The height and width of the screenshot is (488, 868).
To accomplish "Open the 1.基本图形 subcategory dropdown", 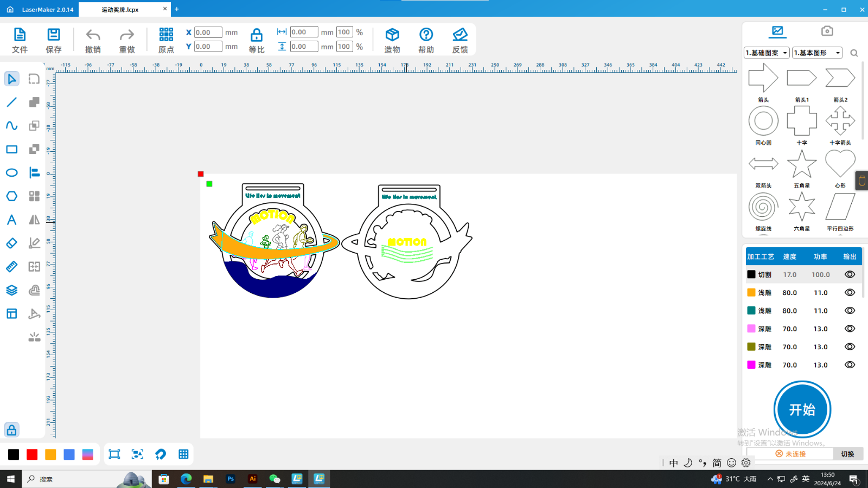I will [x=817, y=53].
